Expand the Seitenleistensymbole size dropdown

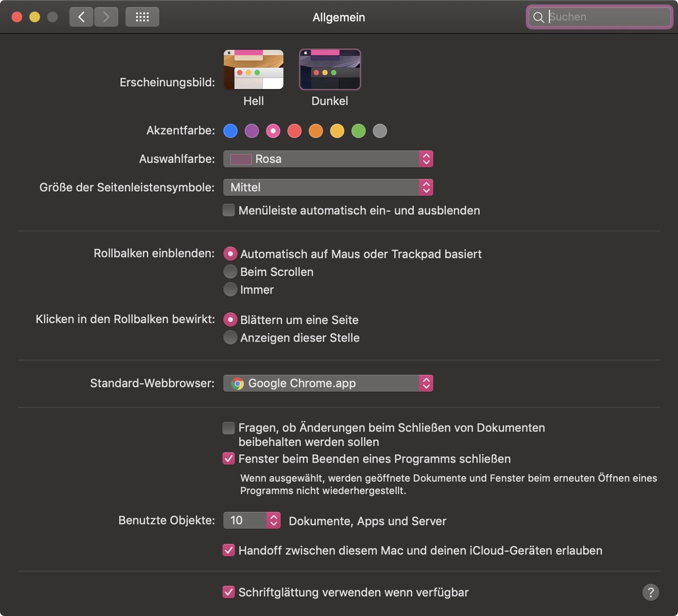tap(328, 187)
